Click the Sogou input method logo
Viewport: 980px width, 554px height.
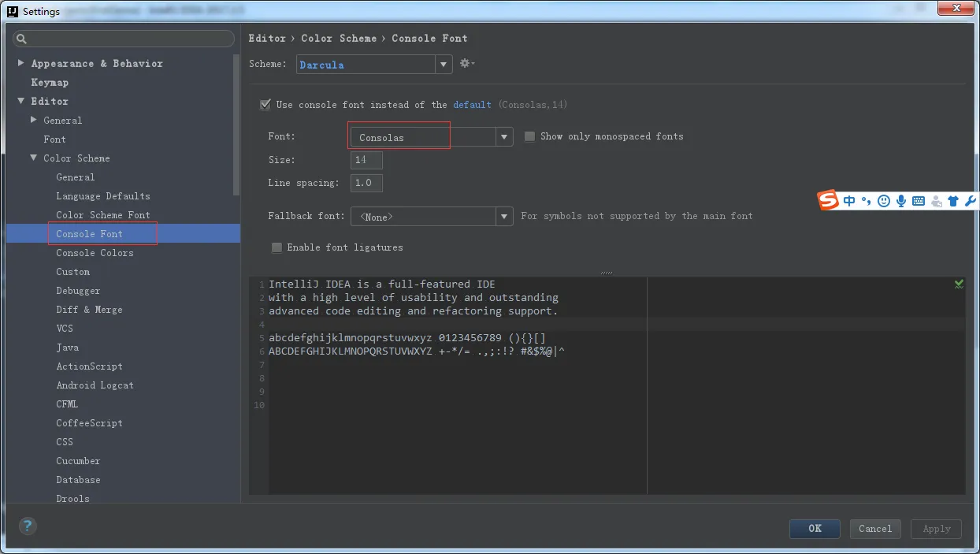[x=828, y=200]
